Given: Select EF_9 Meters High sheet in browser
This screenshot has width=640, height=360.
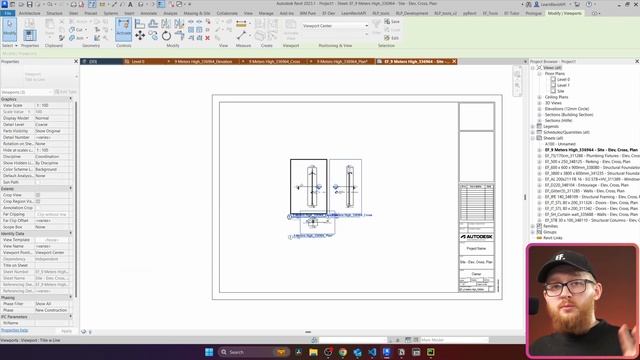Looking at the screenshot, I should coord(591,150).
